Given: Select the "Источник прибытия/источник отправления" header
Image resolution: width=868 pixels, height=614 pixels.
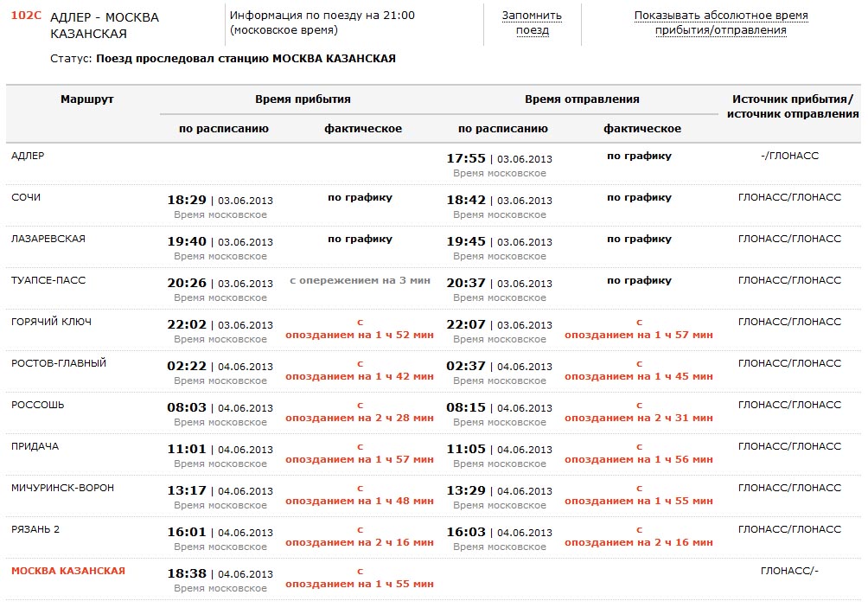Looking at the screenshot, I should pos(792,106).
